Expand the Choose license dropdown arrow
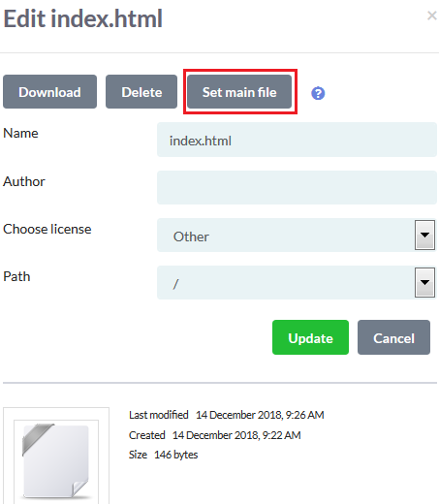439x504 pixels. tap(424, 235)
